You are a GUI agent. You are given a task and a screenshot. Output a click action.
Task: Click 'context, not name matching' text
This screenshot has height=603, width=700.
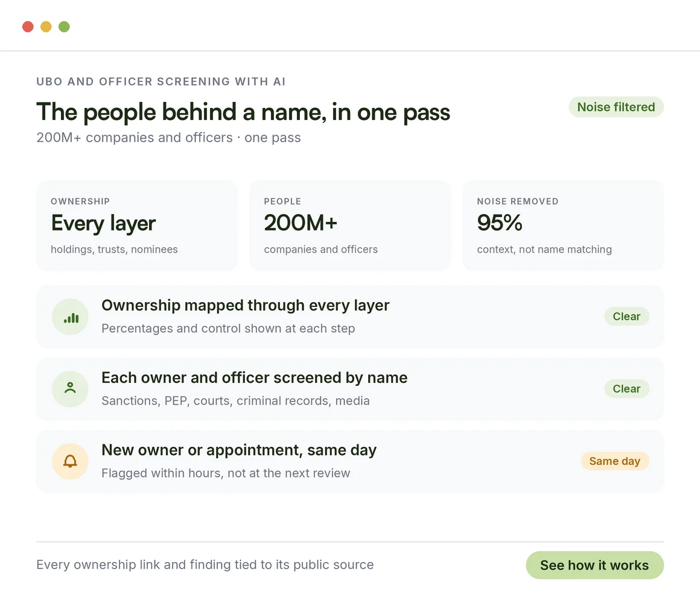(x=544, y=249)
